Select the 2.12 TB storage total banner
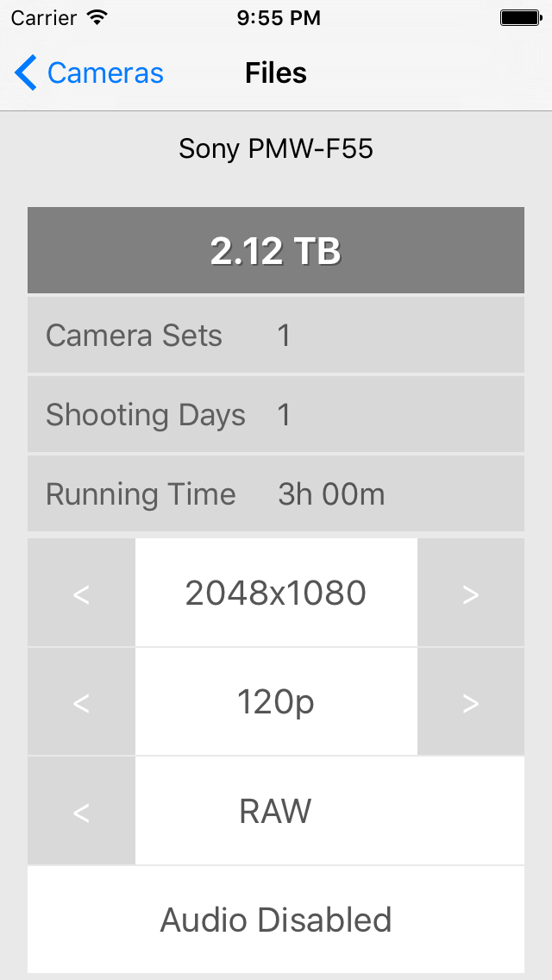Screen dimensions: 552x980 pyautogui.click(x=276, y=249)
